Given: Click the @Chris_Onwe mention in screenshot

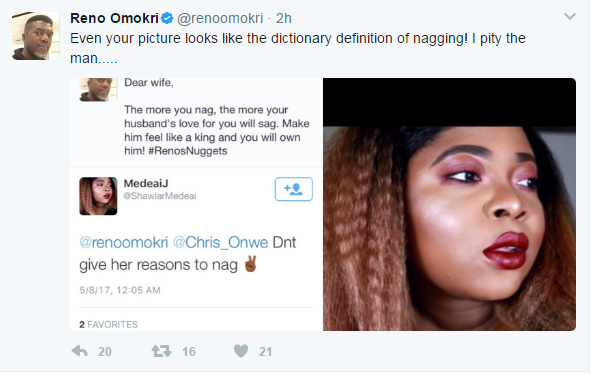Looking at the screenshot, I should pos(220,242).
